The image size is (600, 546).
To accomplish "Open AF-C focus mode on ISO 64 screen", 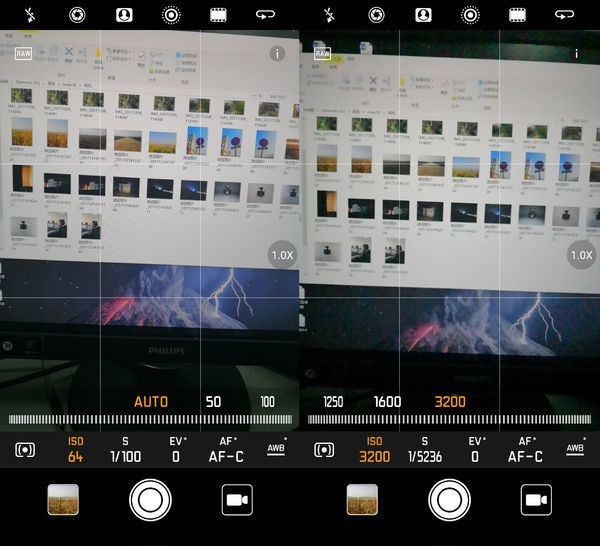I will pyautogui.click(x=227, y=450).
